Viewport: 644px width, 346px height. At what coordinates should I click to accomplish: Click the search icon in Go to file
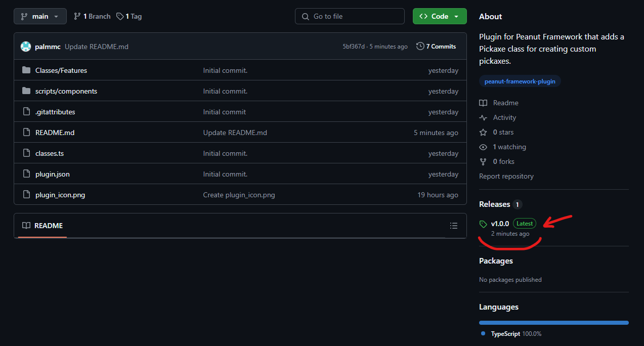[305, 16]
